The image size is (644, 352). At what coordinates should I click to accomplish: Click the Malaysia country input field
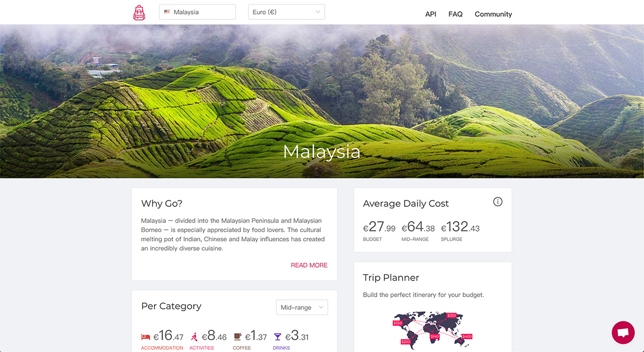click(x=197, y=12)
